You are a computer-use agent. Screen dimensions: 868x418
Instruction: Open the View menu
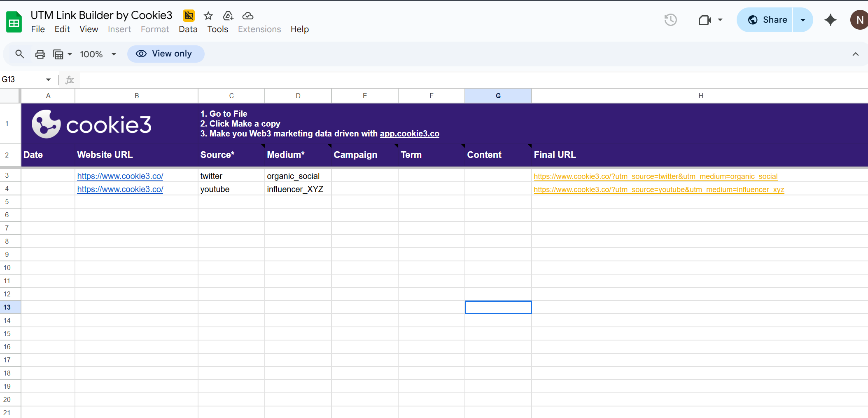[x=89, y=29]
